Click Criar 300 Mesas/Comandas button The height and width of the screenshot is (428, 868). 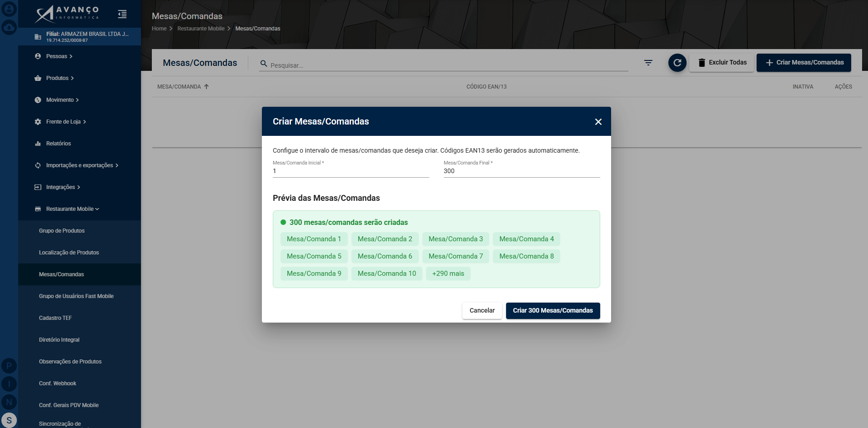(553, 311)
